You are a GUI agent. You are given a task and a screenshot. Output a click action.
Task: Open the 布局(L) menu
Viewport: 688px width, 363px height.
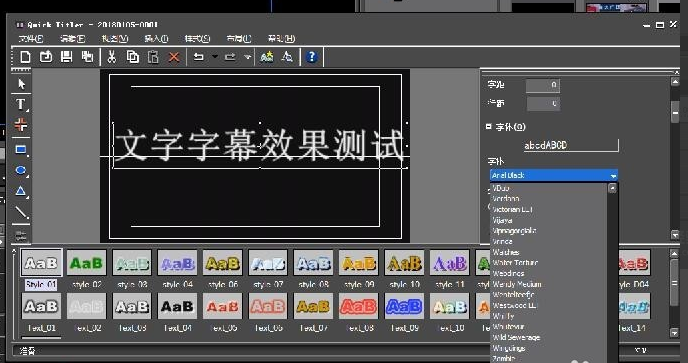[239, 39]
